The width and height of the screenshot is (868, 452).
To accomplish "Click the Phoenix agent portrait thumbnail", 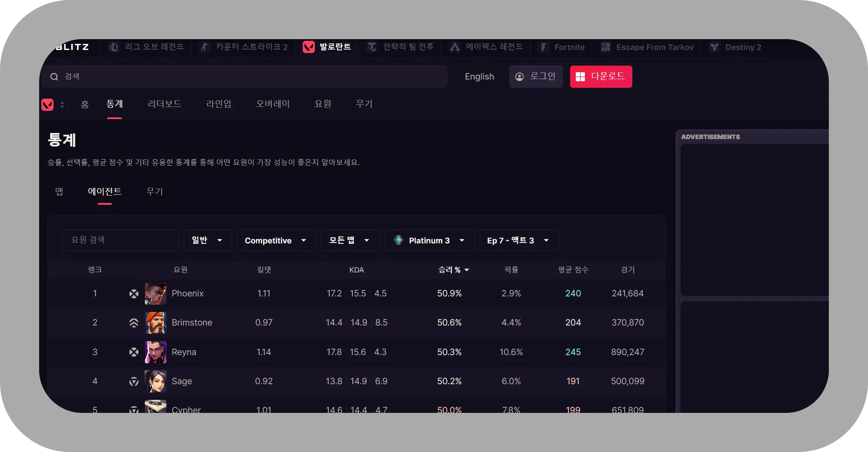I will (155, 293).
